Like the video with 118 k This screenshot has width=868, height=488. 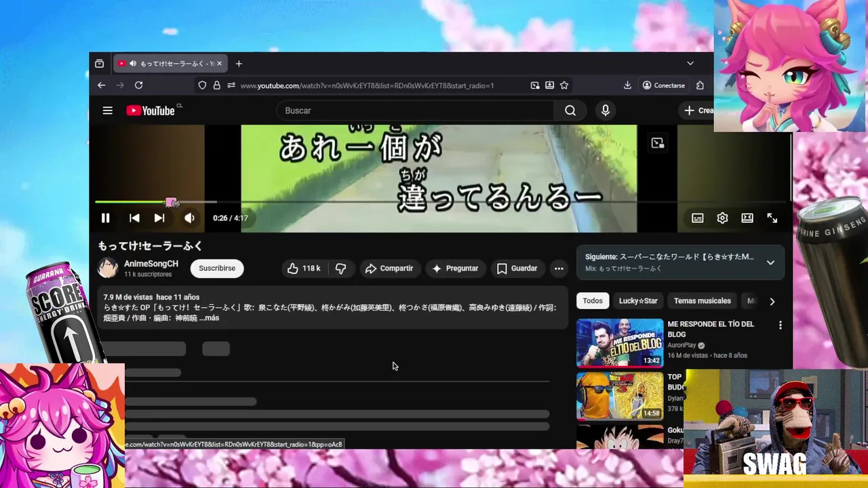click(303, 268)
